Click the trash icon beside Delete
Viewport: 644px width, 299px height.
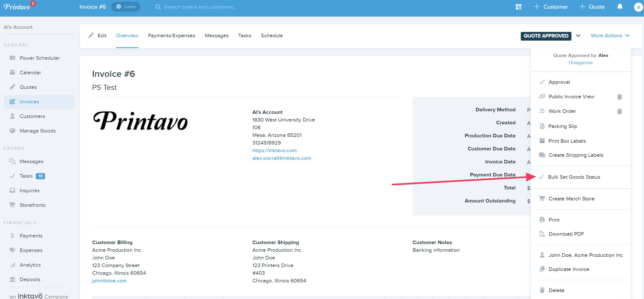[542, 290]
